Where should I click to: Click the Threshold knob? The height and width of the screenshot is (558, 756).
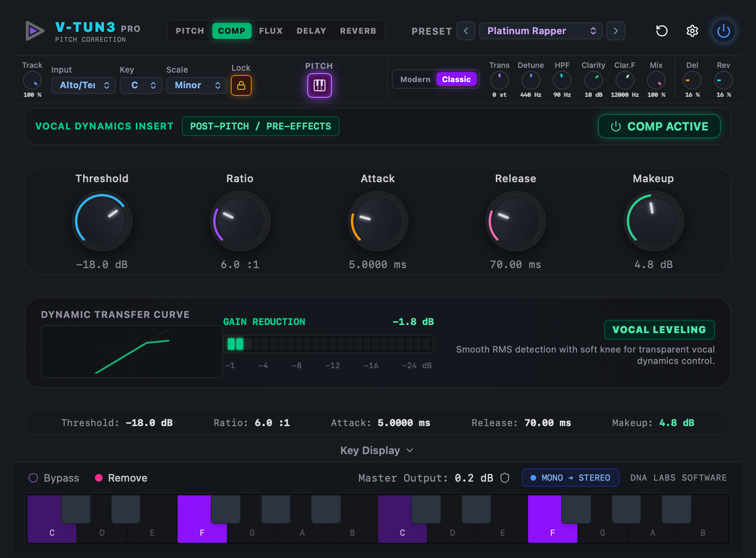[x=102, y=221]
